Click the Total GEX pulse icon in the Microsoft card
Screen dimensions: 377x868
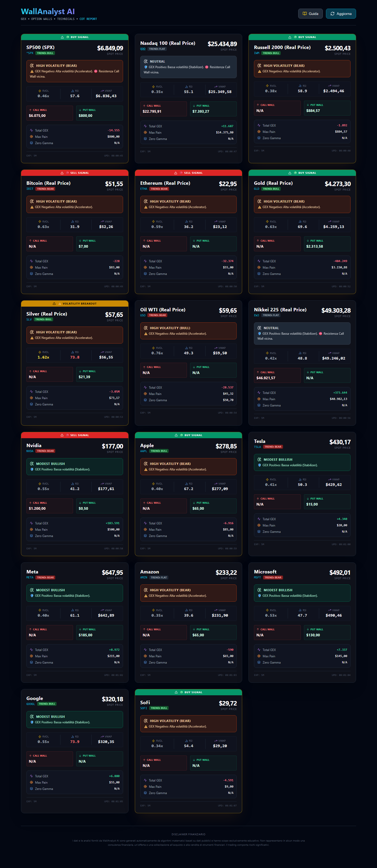click(x=259, y=650)
